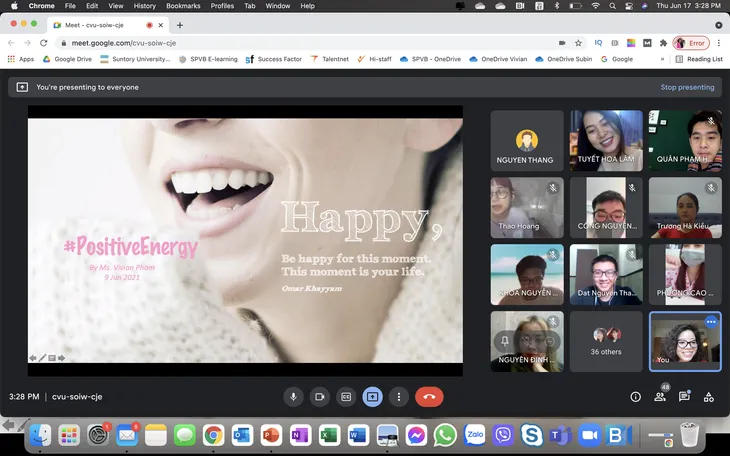Image resolution: width=730 pixels, height=456 pixels.
Task: Open meeting details info icon
Action: point(635,397)
